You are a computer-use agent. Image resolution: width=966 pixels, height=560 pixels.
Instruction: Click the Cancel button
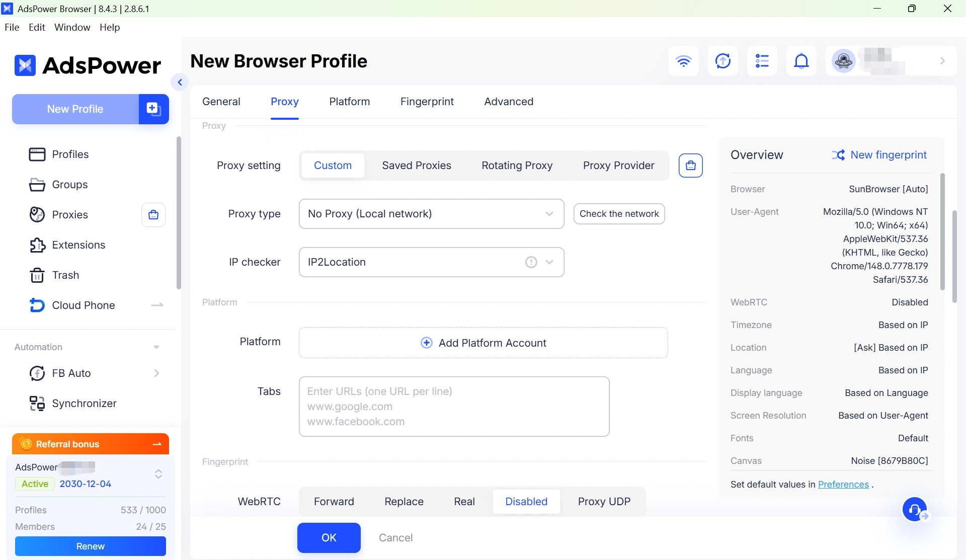(x=395, y=538)
